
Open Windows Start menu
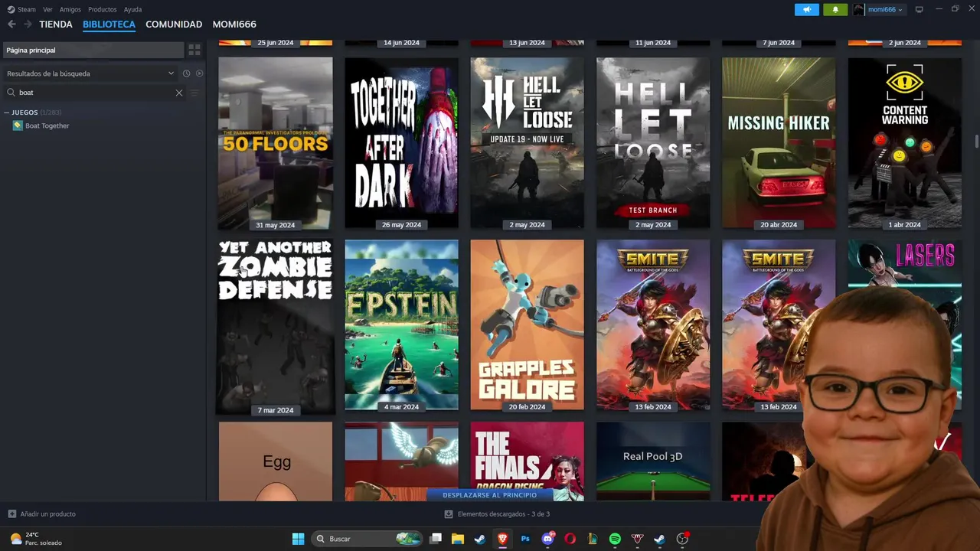pos(299,539)
